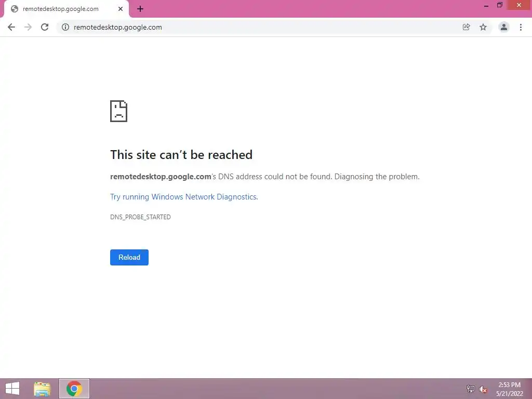Open the network status tray icon

[x=471, y=389]
